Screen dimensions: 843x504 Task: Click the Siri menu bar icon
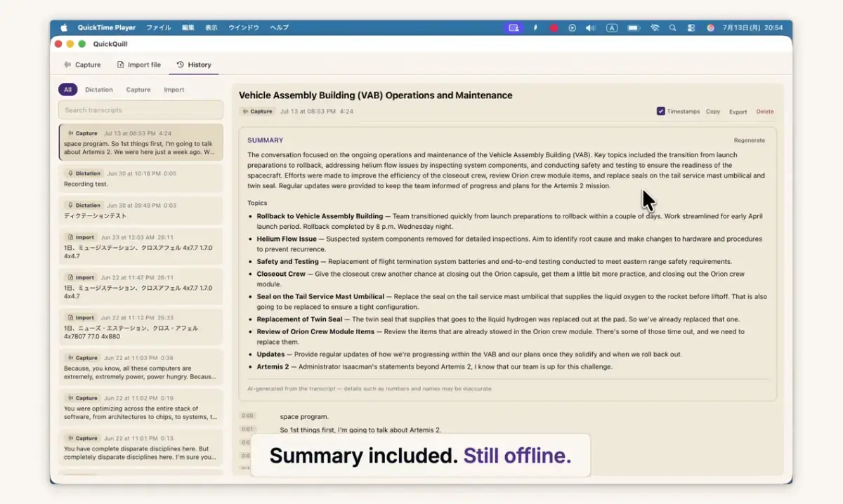pyautogui.click(x=710, y=28)
